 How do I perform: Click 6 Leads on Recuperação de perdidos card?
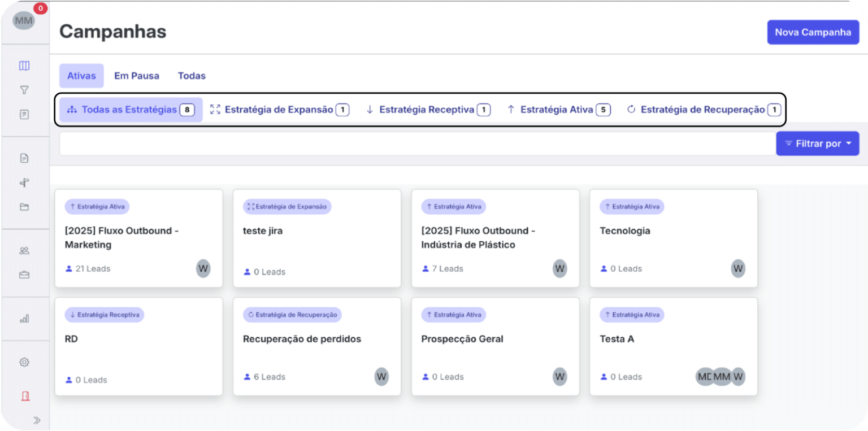click(264, 377)
